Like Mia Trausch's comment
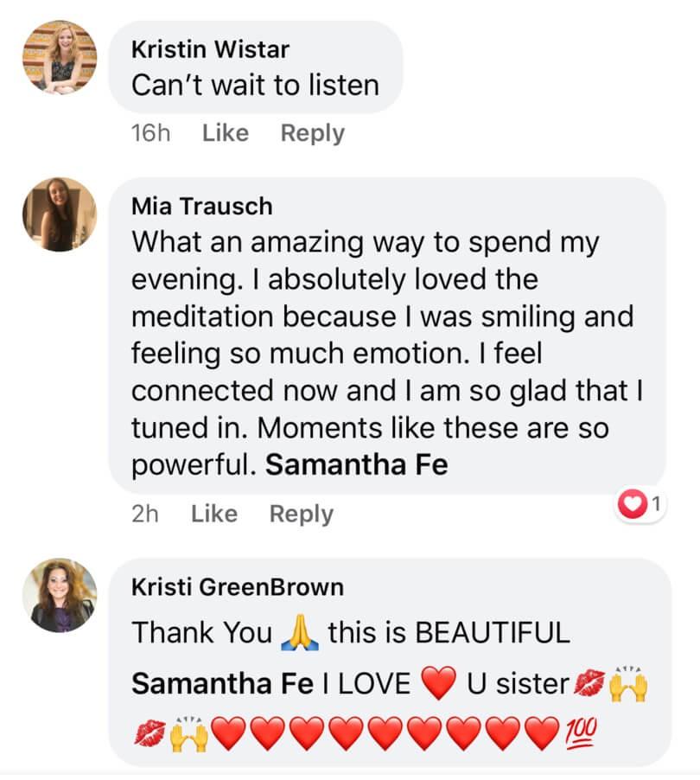The height and width of the screenshot is (780, 700). pos(214,514)
